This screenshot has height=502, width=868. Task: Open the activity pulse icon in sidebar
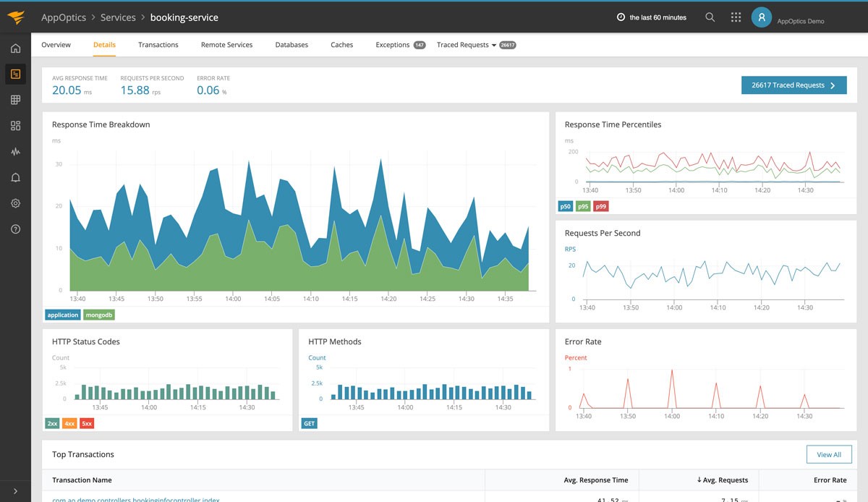pos(15,152)
